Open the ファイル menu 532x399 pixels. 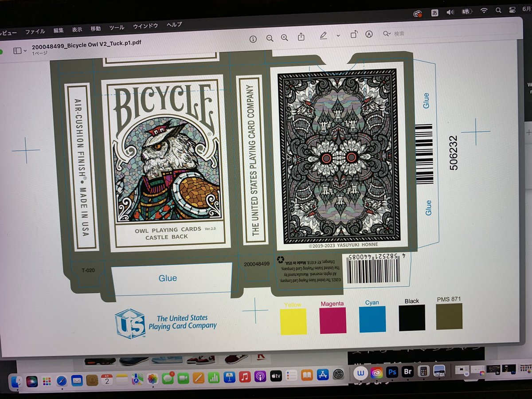pos(35,32)
